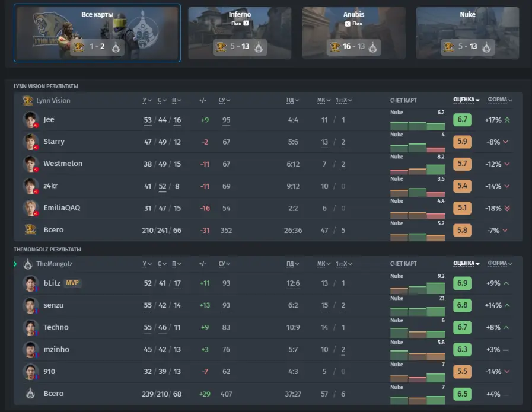Select the Все карты overview card

tap(97, 33)
